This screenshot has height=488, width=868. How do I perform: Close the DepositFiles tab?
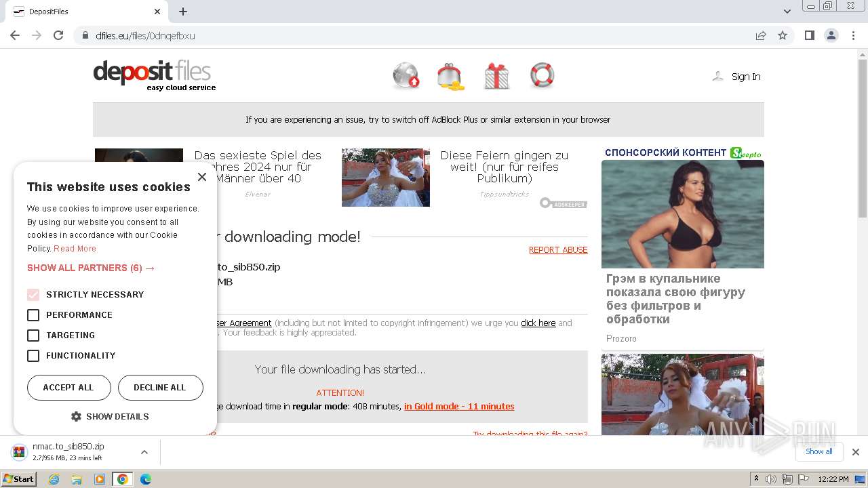157,12
